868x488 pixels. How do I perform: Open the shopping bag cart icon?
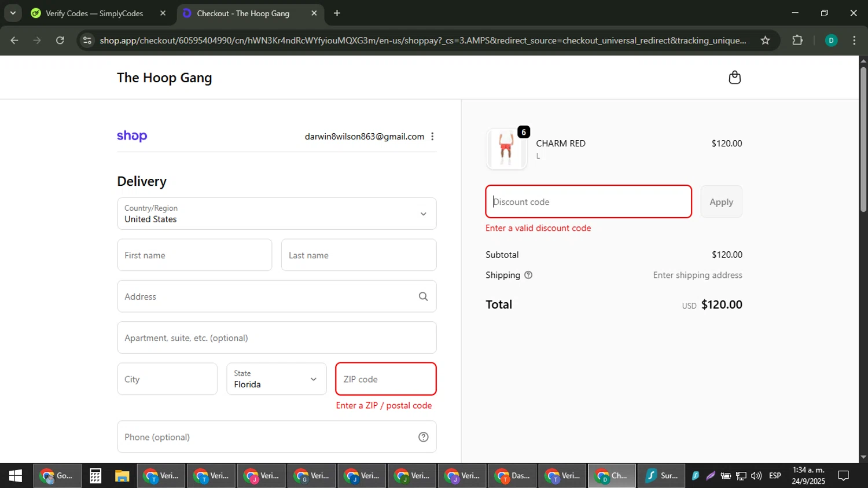pos(734,78)
